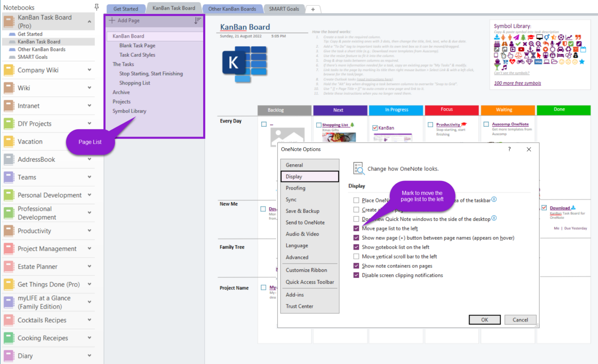Open the '100 more free symbols' link

[517, 83]
